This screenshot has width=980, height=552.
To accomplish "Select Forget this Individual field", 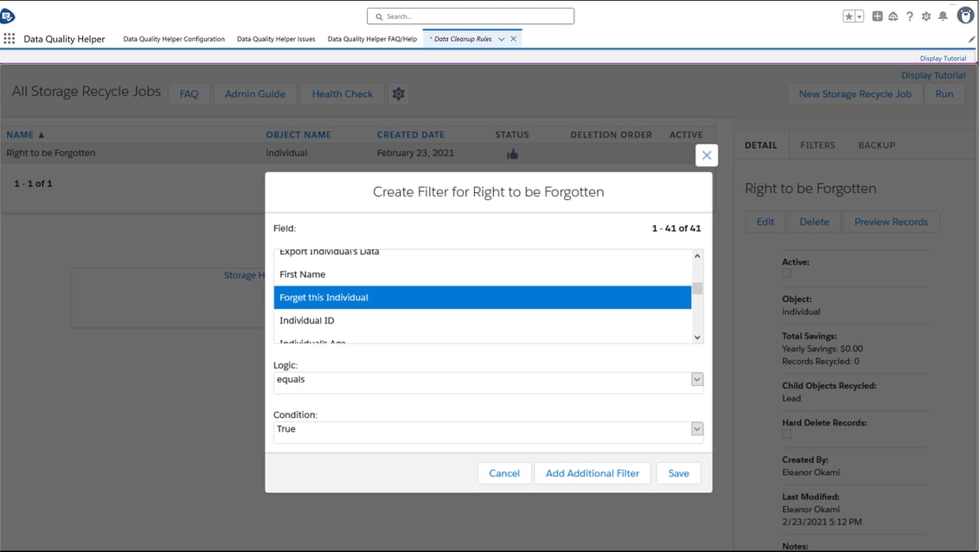I will 483,298.
